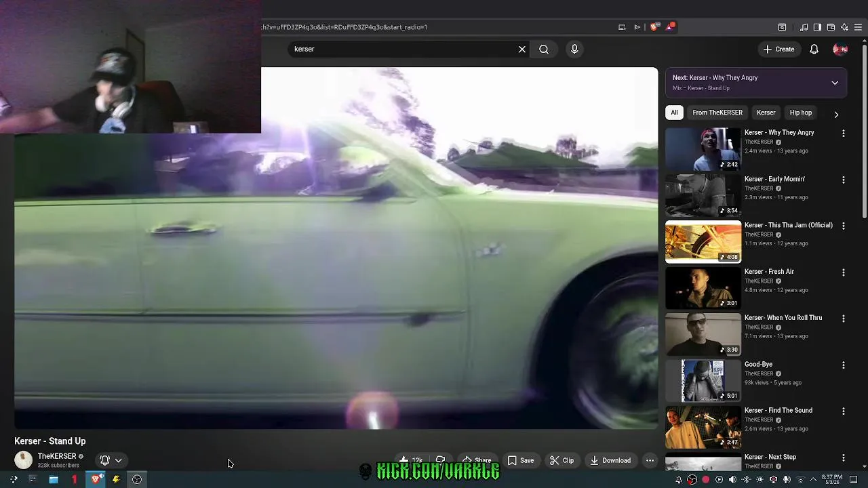Open Brave Rewards triangle icon
This screenshot has width=868, height=488.
(x=670, y=27)
